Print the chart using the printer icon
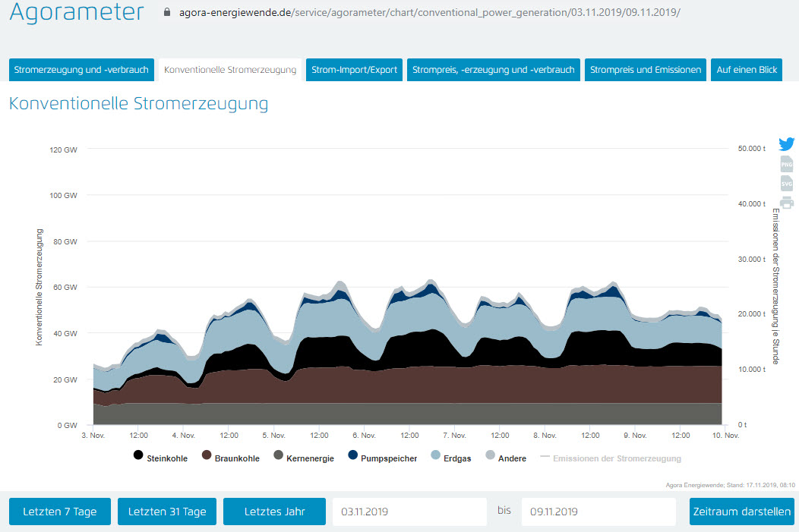 click(787, 203)
